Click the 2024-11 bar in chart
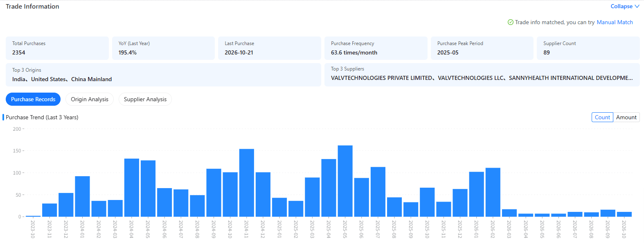644x243 pixels. [x=247, y=183]
